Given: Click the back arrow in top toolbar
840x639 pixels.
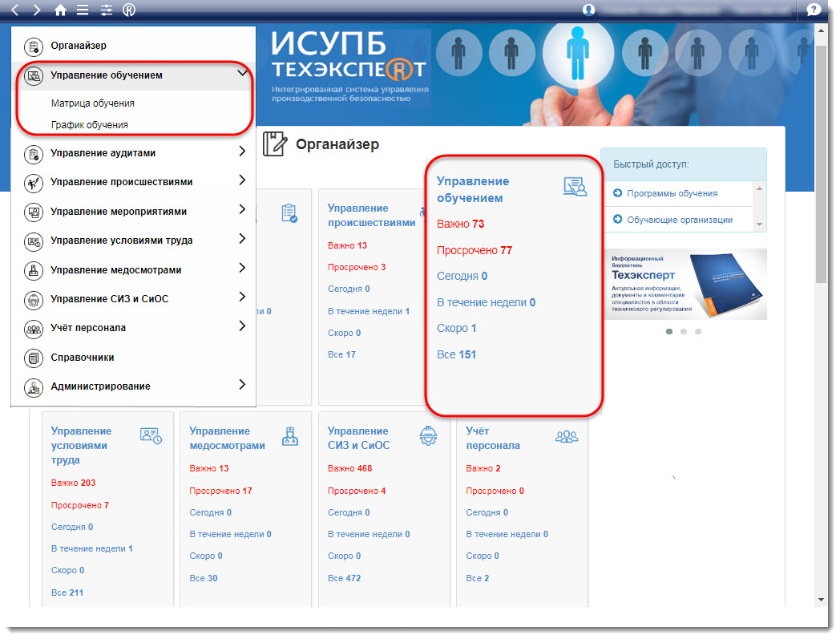Looking at the screenshot, I should (14, 10).
